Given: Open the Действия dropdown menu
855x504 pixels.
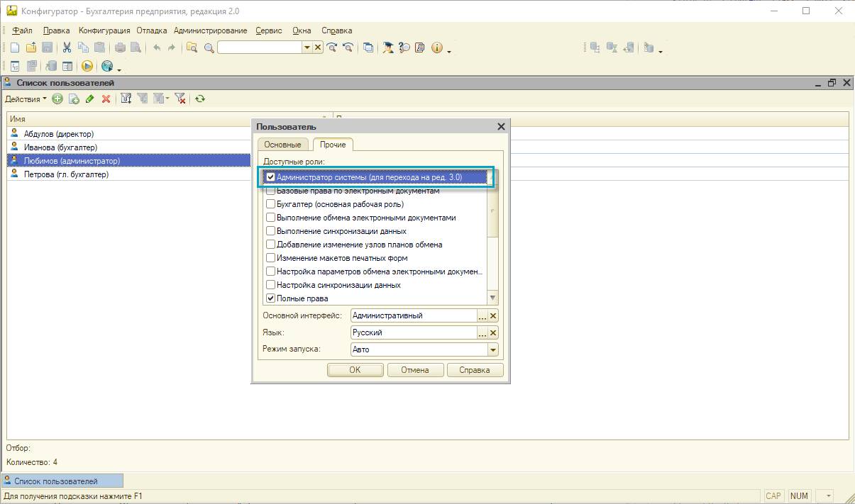Looking at the screenshot, I should tap(26, 99).
